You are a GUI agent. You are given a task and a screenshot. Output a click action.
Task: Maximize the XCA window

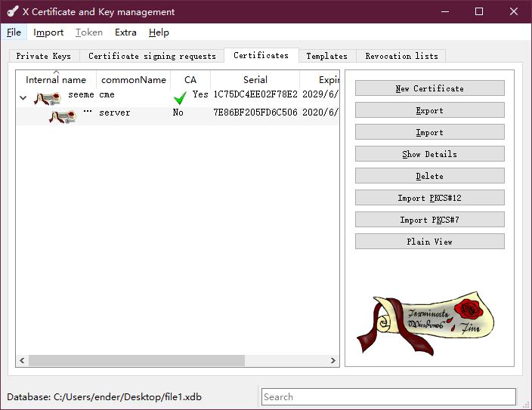(479, 11)
